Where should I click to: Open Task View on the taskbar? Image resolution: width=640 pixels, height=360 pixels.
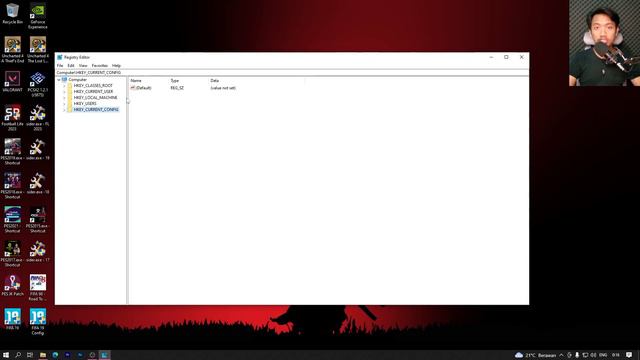click(x=30, y=355)
